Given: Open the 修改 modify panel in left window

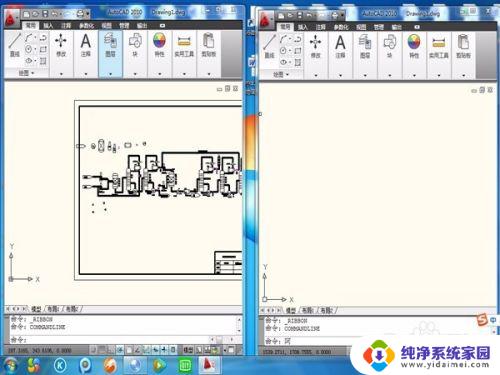Looking at the screenshot, I should [x=61, y=45].
